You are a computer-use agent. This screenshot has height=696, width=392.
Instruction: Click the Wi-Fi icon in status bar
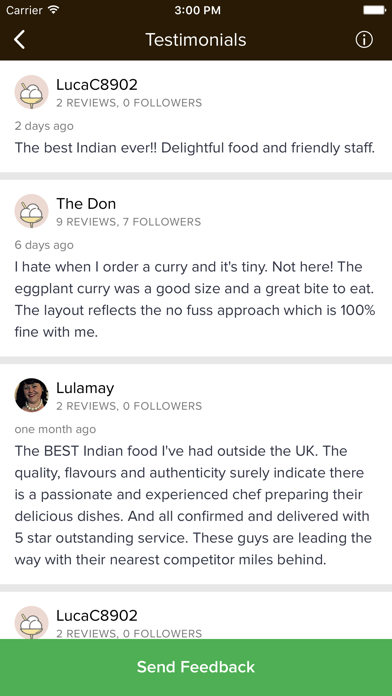[x=53, y=10]
